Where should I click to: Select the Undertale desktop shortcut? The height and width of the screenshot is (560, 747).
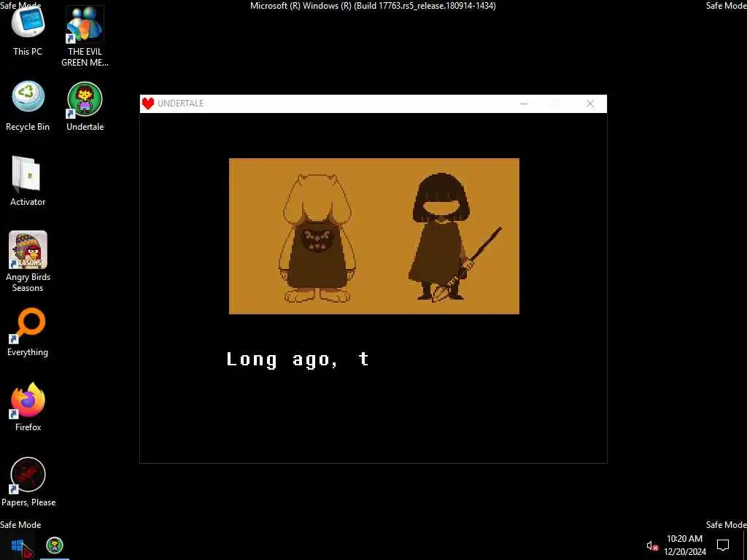tap(85, 106)
